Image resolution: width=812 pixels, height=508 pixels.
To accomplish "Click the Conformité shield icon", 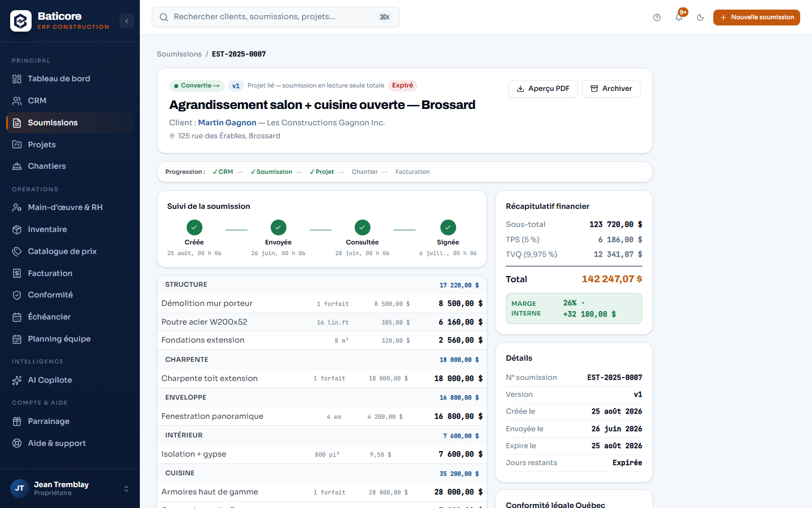I will (x=17, y=295).
